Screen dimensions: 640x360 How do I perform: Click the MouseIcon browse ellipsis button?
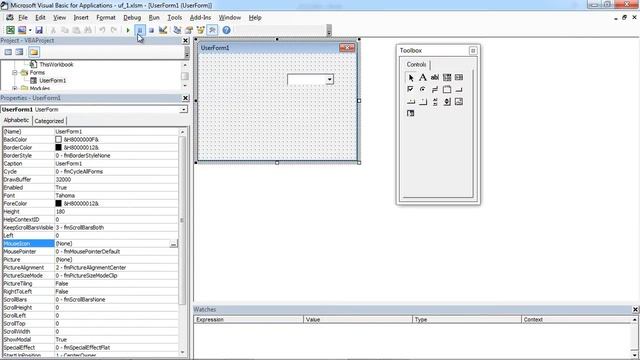(173, 244)
